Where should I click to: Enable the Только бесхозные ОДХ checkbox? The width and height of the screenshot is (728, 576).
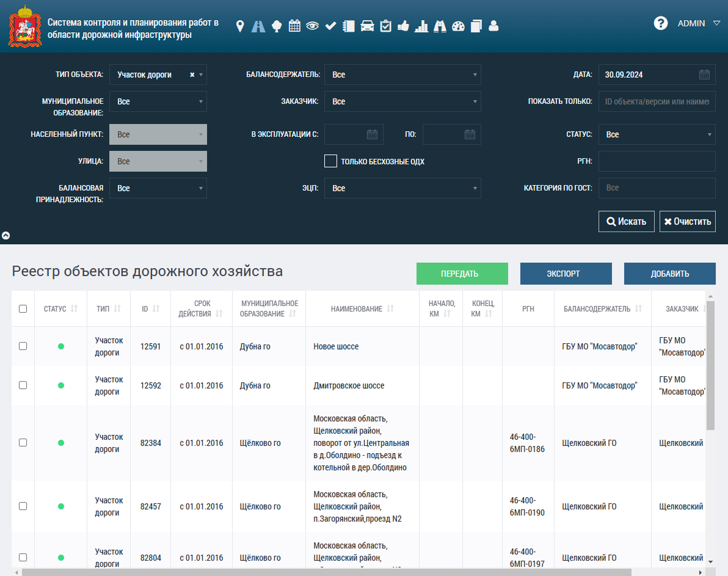(330, 161)
